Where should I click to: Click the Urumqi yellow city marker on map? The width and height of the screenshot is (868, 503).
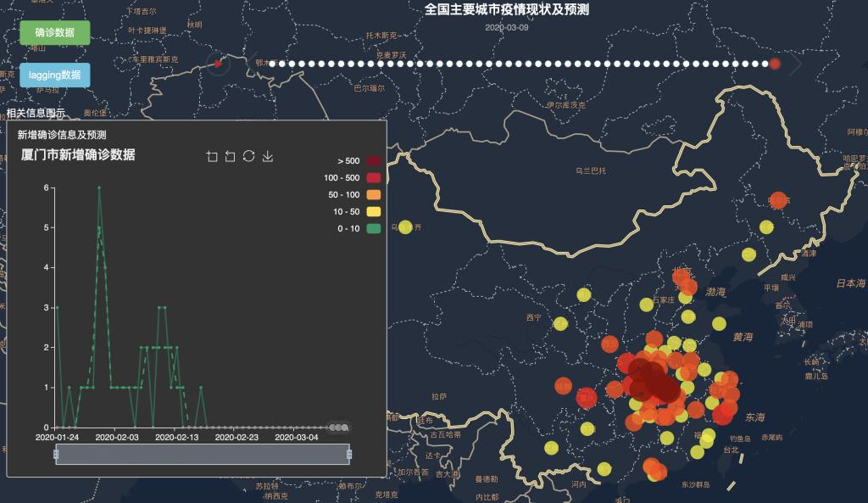[x=405, y=226]
